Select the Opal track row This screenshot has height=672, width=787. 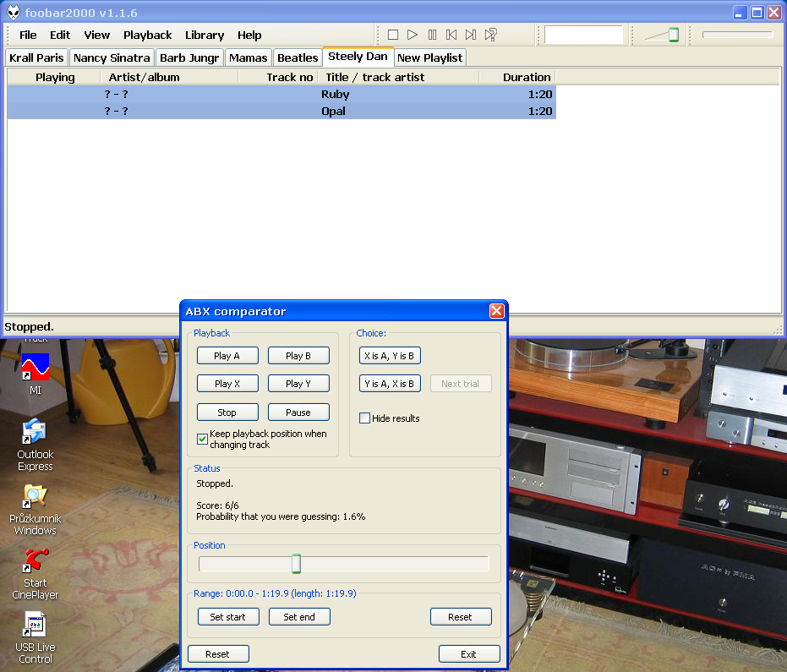tap(281, 111)
